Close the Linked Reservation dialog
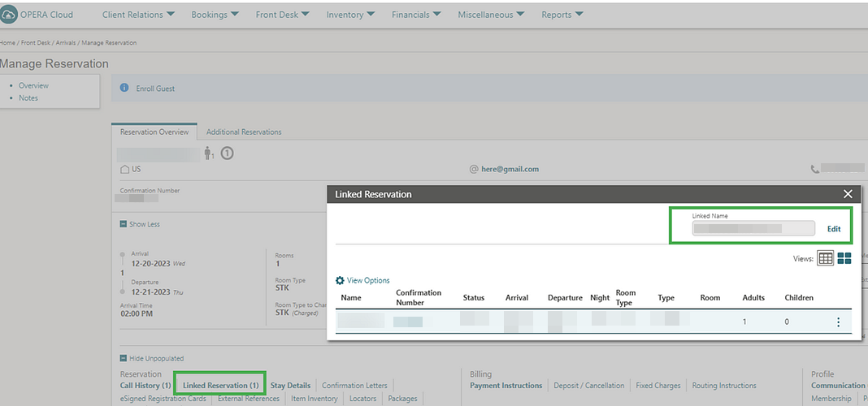 coord(848,194)
